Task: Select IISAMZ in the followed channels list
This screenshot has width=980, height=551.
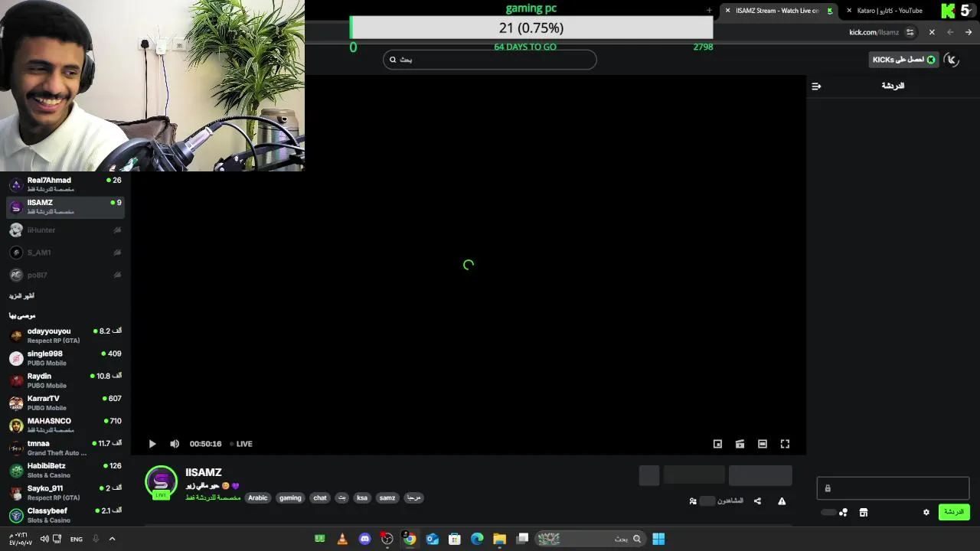Action: click(65, 207)
